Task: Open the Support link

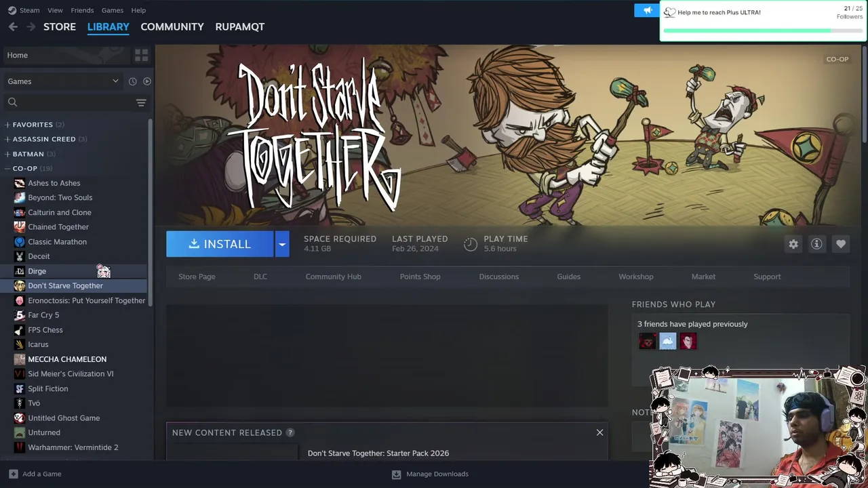Action: [x=767, y=277]
